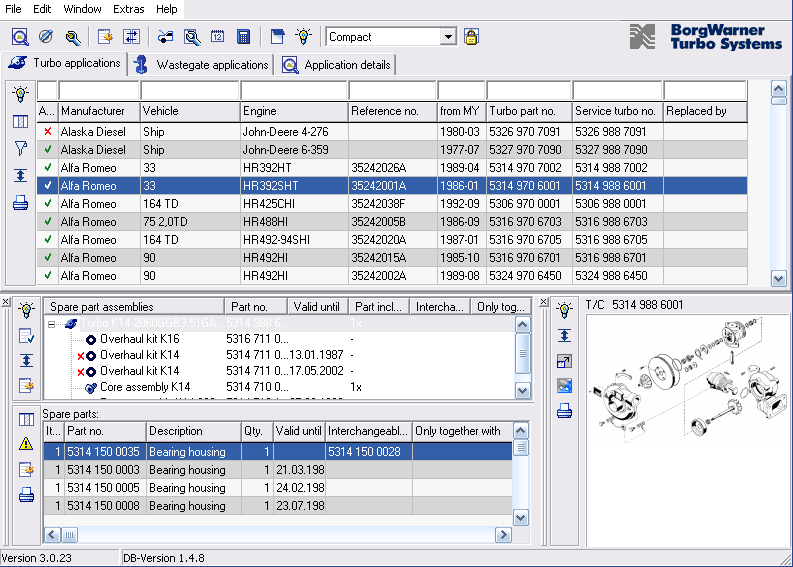The height and width of the screenshot is (567, 793).
Task: Click the Engine filter input field
Action: 294,91
